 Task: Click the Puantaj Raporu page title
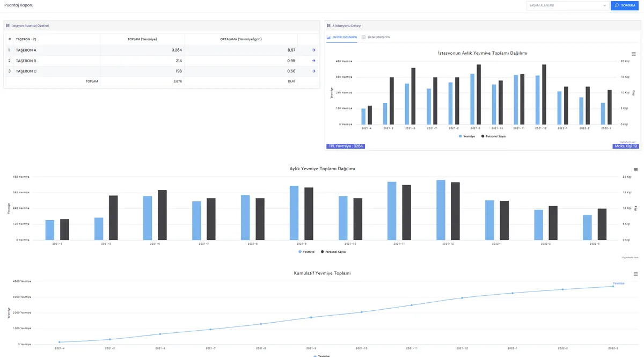[19, 5]
